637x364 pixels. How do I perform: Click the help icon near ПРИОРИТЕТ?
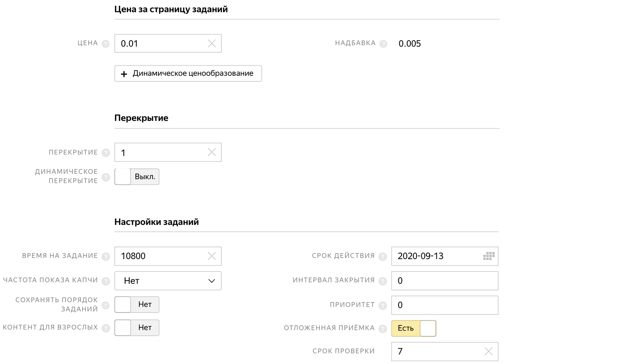(383, 305)
